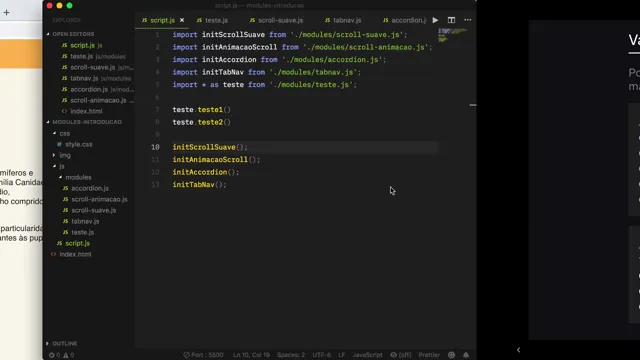Image resolution: width=640 pixels, height=360 pixels.
Task: Switch to the teste.js tab
Action: click(212, 20)
